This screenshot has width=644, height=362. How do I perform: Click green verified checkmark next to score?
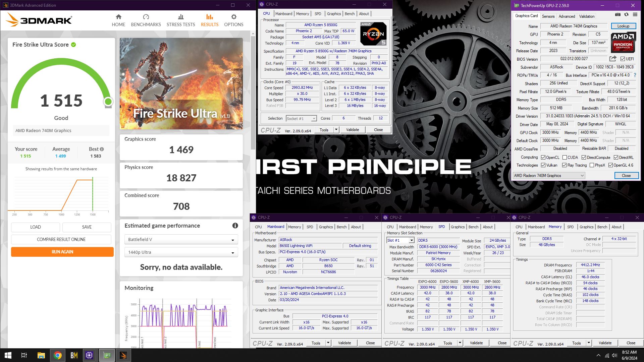[73, 45]
